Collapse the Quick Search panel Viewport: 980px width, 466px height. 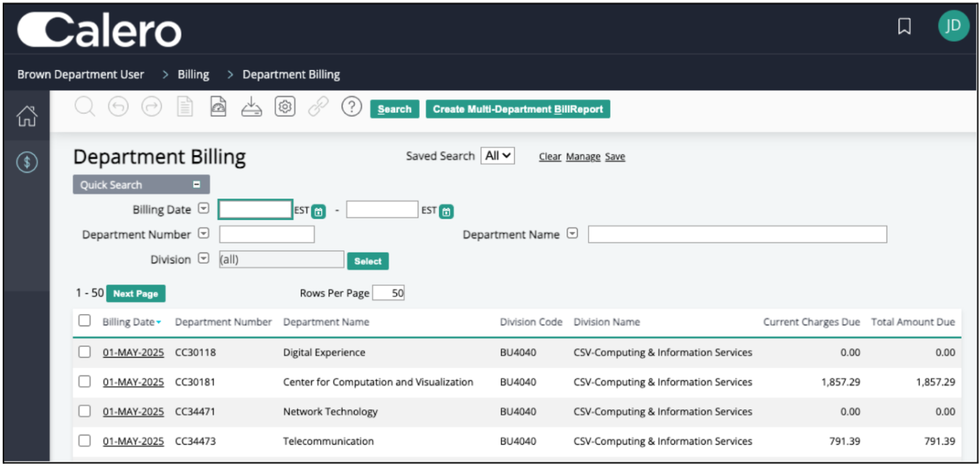click(196, 185)
